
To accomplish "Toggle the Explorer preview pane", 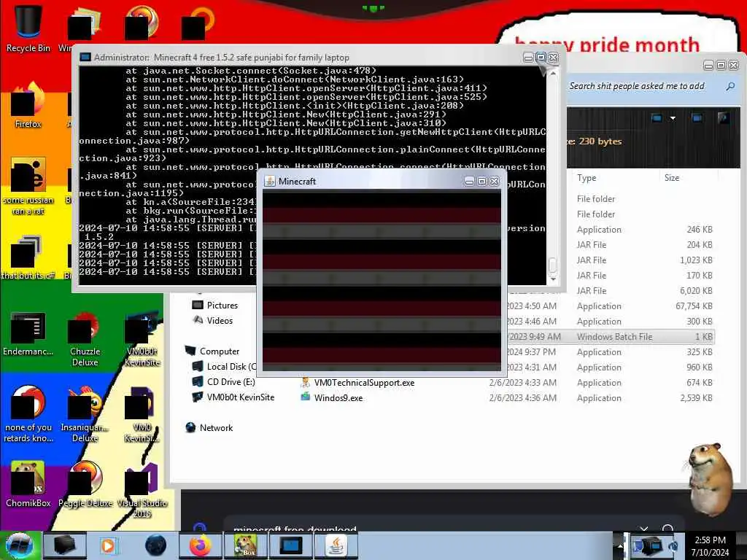I will coord(697,117).
